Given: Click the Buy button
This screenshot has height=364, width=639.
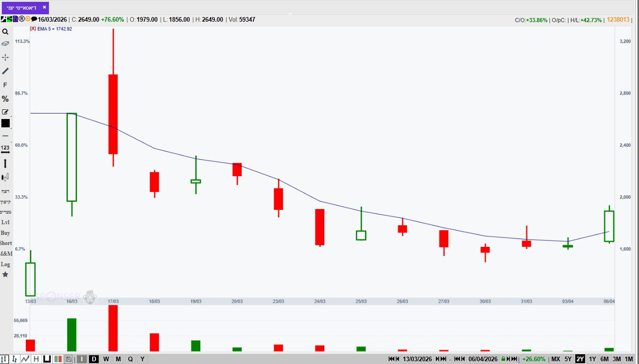Looking at the screenshot, I should coord(5,233).
